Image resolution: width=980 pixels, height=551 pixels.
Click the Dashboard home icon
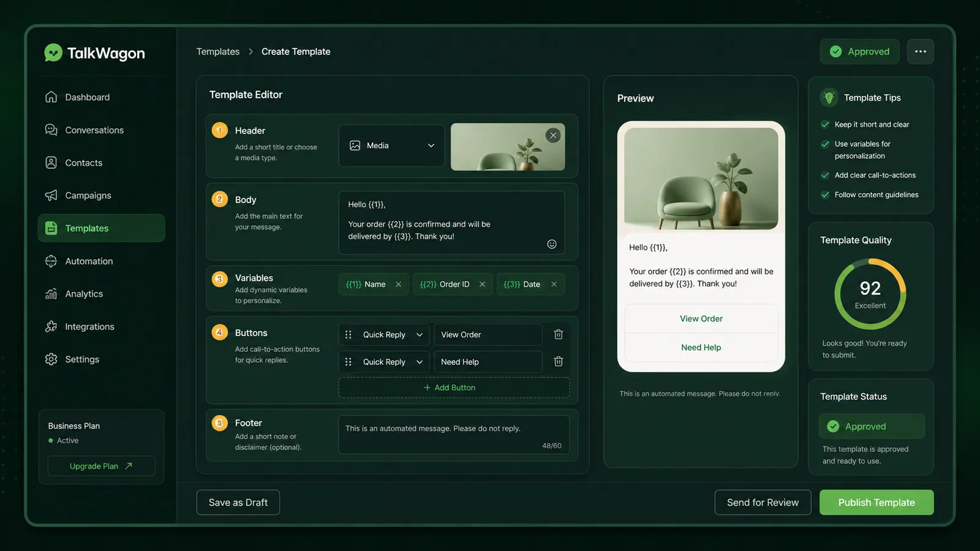(x=51, y=97)
